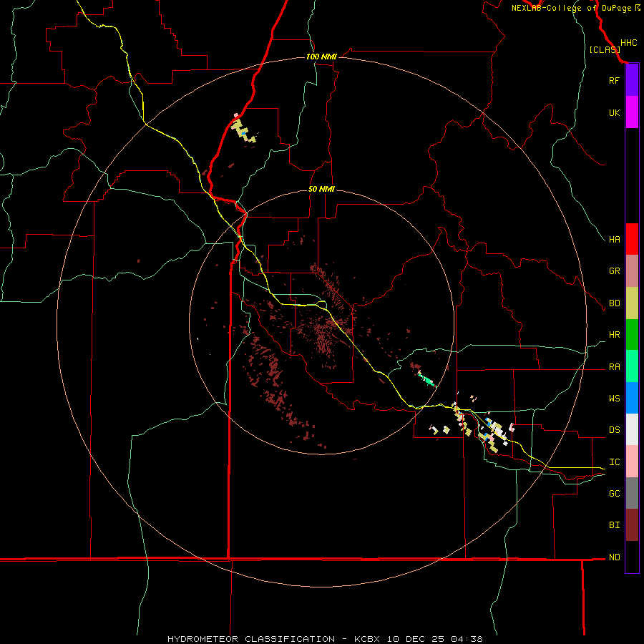644x644 pixels.
Task: Click the DS legend label
Action: [614, 430]
